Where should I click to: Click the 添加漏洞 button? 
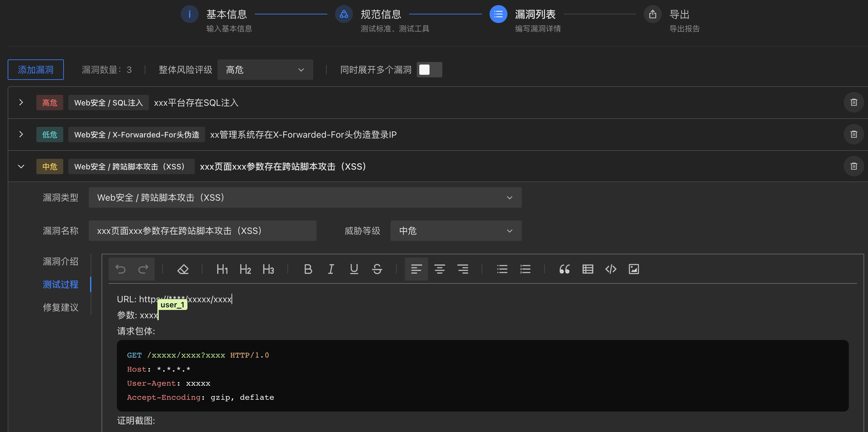(x=36, y=70)
